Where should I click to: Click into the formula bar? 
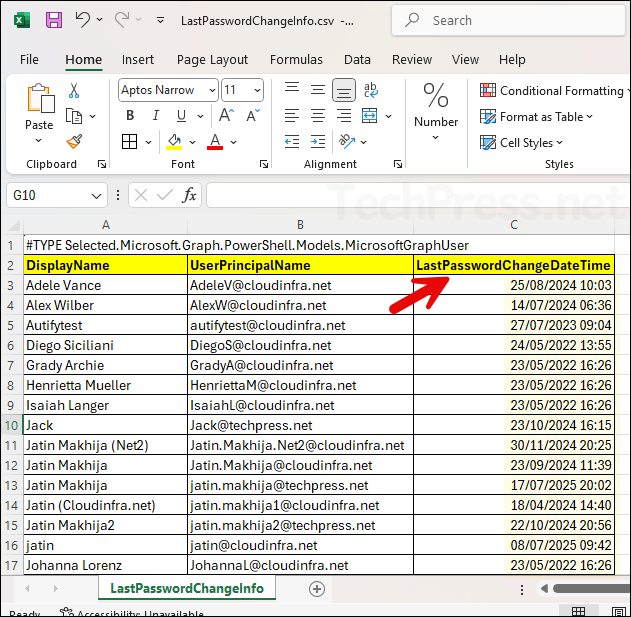click(418, 195)
